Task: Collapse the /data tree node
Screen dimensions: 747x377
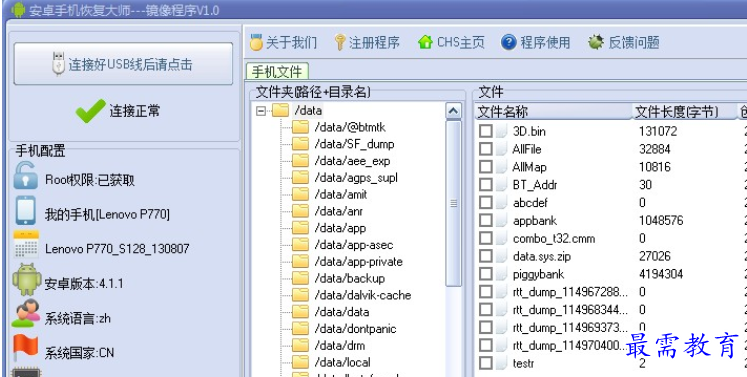Action: 261,111
